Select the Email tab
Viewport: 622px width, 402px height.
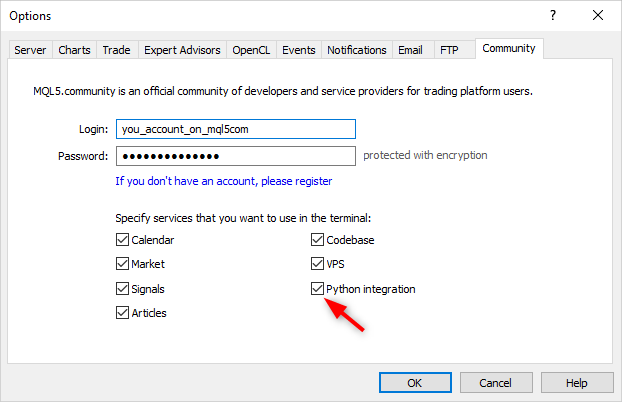click(x=410, y=50)
